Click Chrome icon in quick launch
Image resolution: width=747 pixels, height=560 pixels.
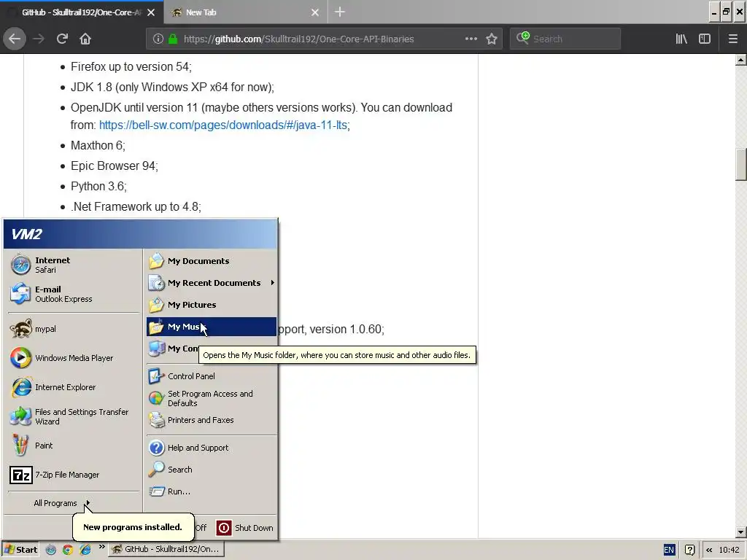(x=68, y=550)
